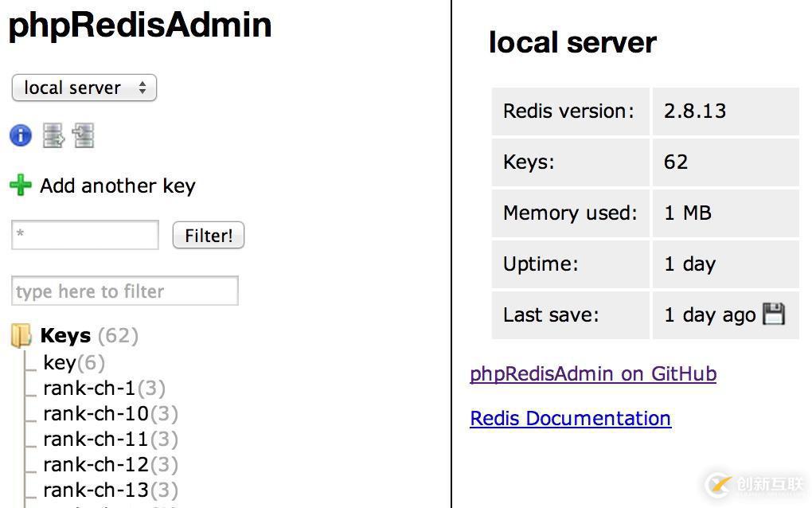This screenshot has height=508, width=812.
Task: Expand the rank-ch-1 tree node
Action: [89, 389]
